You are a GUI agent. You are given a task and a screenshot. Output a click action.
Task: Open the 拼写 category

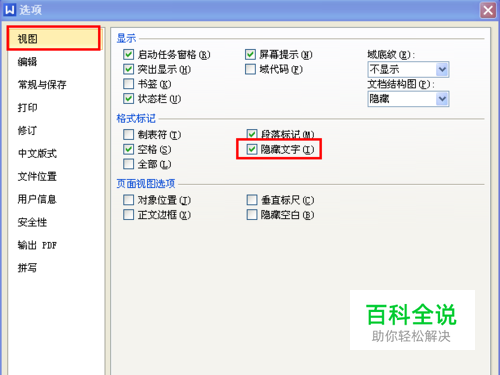point(27,268)
